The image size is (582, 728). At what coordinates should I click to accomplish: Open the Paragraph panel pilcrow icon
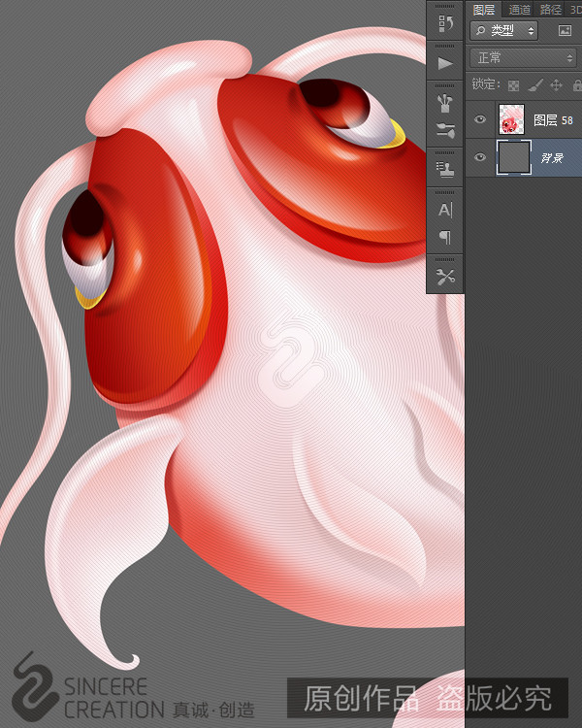click(x=445, y=237)
